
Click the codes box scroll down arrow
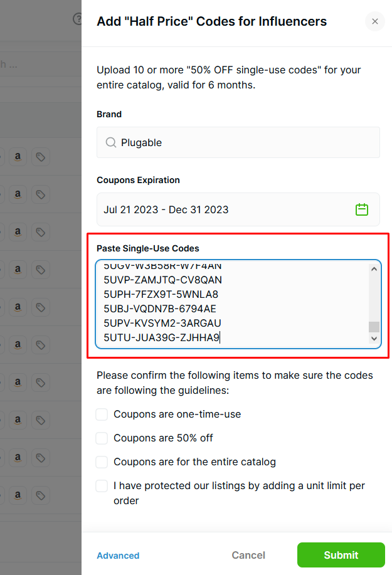pyautogui.click(x=374, y=339)
